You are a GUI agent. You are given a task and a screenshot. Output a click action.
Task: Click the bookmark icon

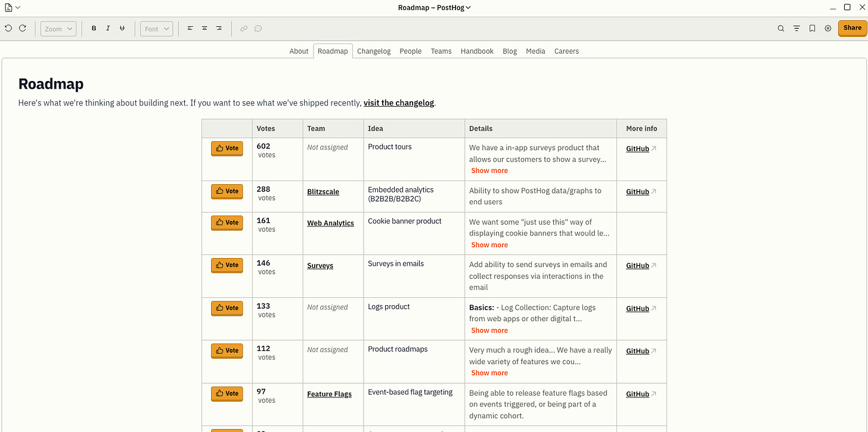[x=813, y=29]
